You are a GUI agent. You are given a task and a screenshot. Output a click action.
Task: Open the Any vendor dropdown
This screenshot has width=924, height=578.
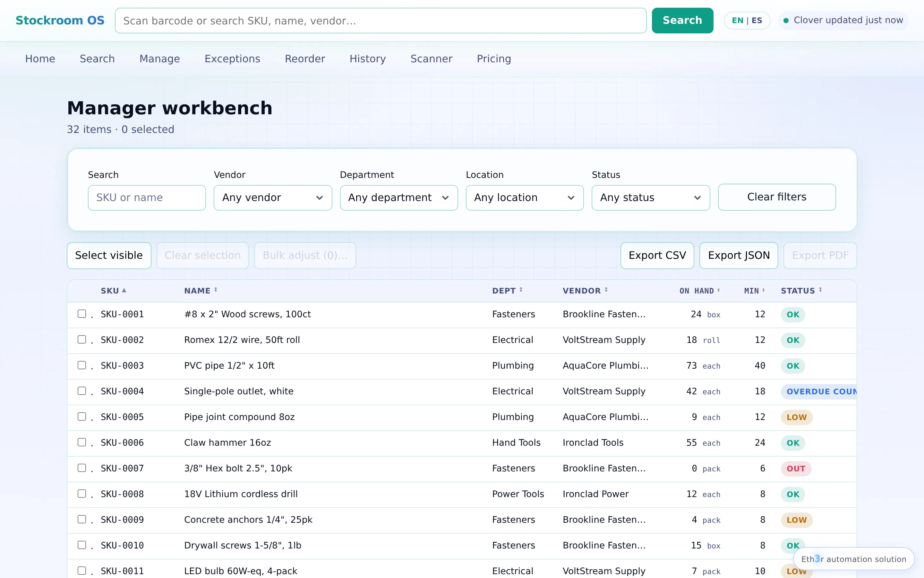click(273, 197)
